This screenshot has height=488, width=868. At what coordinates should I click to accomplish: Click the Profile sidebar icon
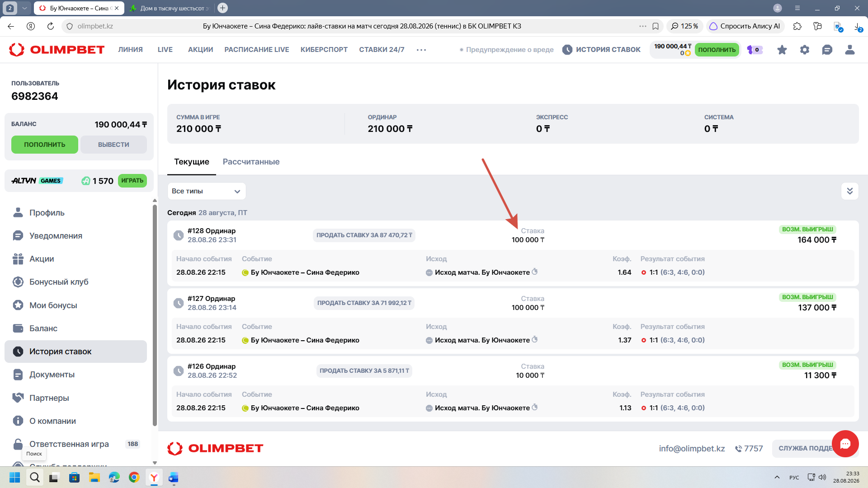[x=18, y=212]
